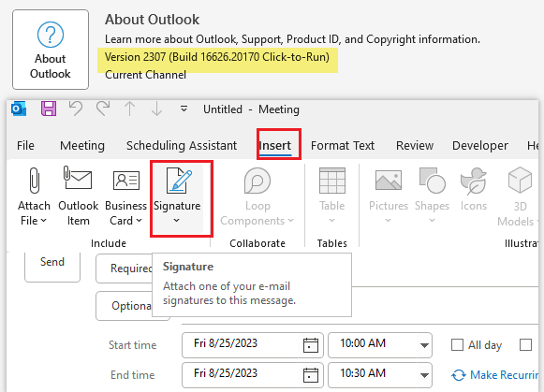
Task: Insert an Outlook Item
Action: click(78, 196)
